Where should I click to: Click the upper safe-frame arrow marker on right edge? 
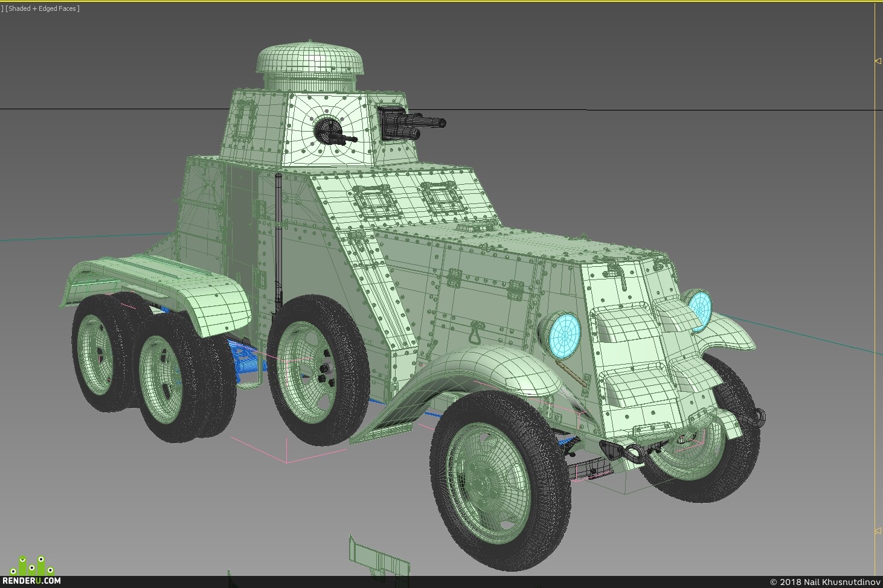pyautogui.click(x=878, y=61)
